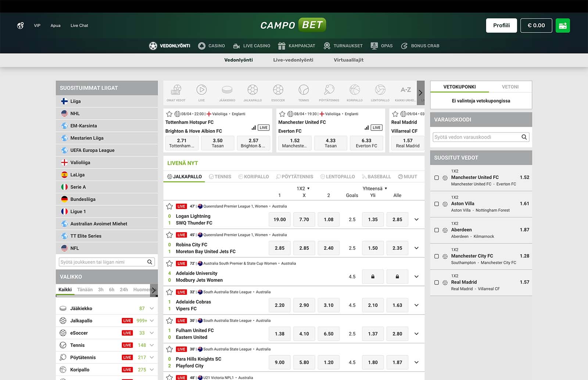Open the 1X2 market dropdown
Viewport: 588px width, 380px height.
303,189
